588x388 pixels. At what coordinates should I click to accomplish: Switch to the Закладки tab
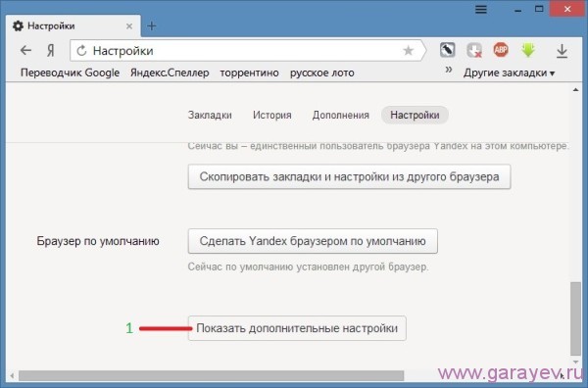coord(210,115)
